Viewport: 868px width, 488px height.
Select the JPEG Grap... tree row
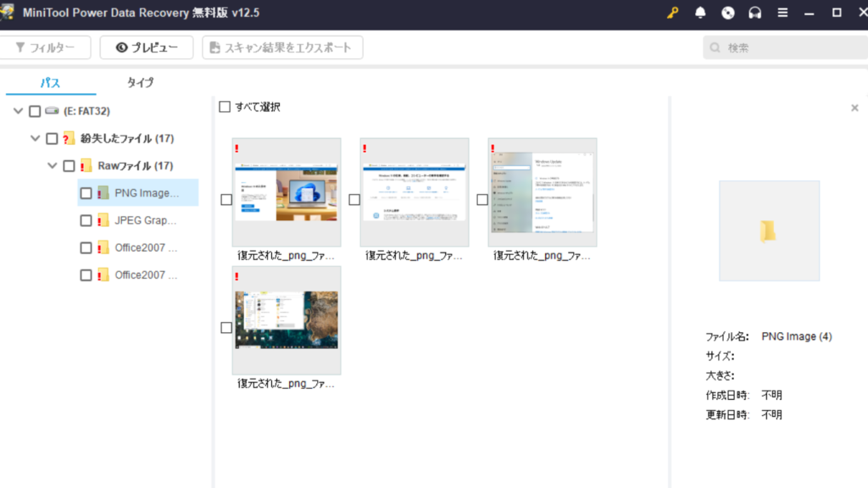[x=138, y=220]
